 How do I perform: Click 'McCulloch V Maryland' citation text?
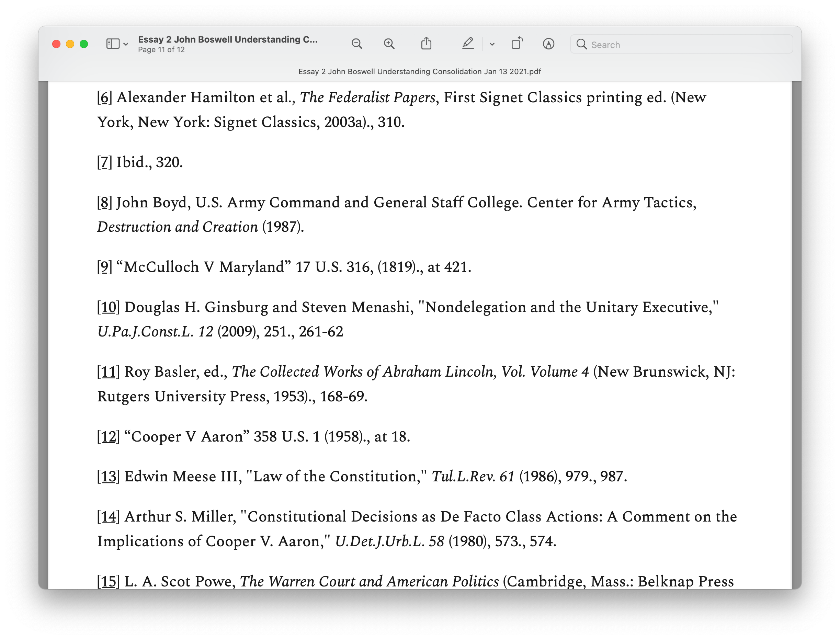click(204, 267)
